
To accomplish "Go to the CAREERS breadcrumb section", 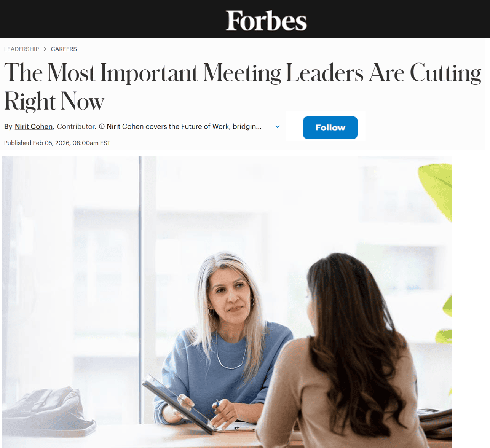I will coord(64,49).
